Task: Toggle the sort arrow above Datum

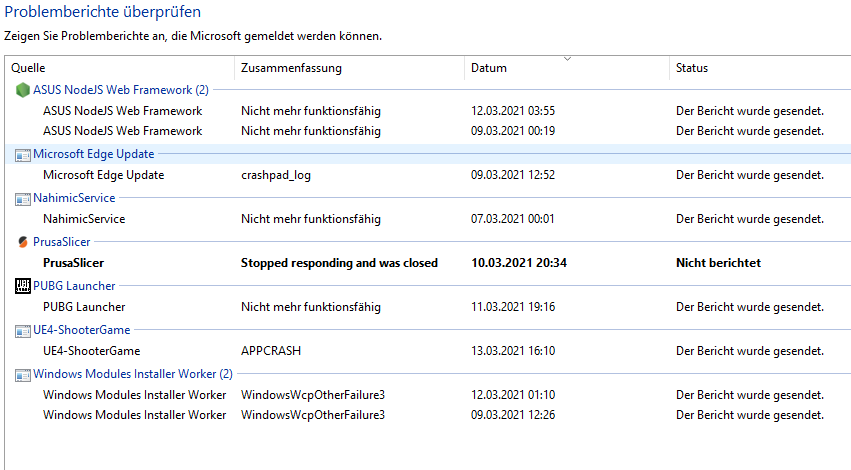Action: tap(567, 59)
